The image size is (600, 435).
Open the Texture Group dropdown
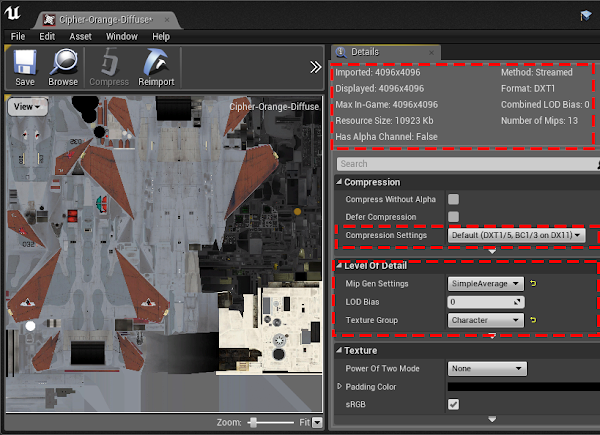(485, 320)
